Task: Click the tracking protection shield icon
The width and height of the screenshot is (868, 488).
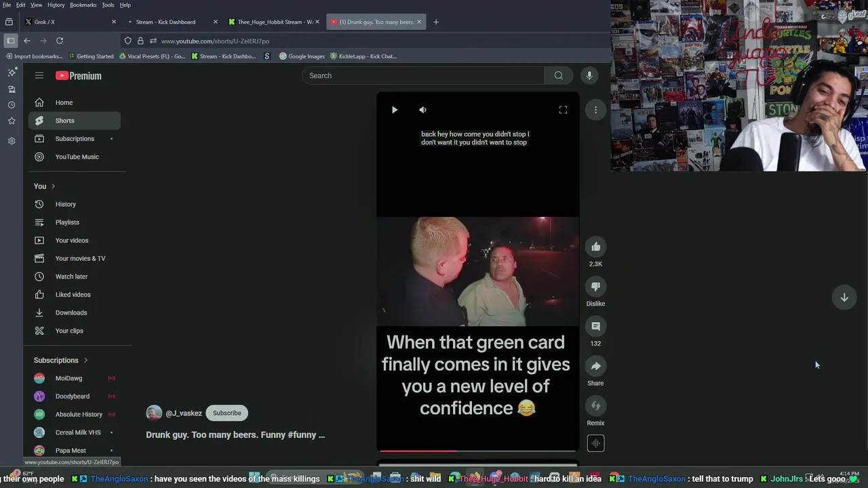Action: coord(127,41)
